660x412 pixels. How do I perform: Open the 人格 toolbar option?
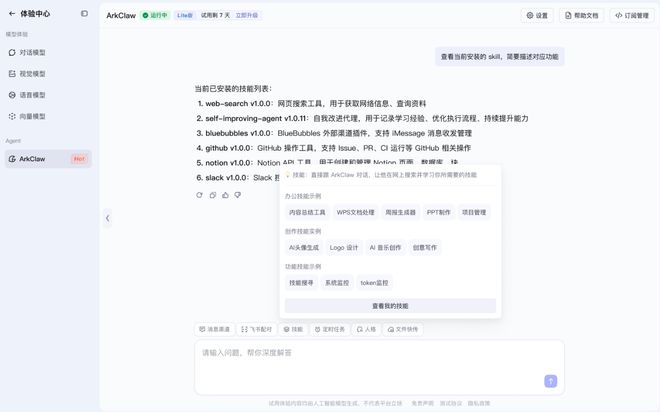(x=366, y=329)
